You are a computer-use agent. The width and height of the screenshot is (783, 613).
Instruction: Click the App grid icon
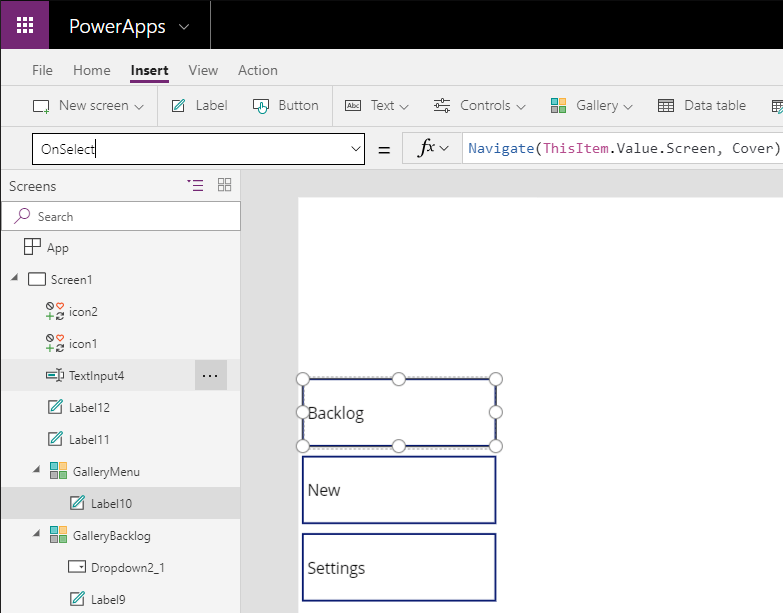32,247
